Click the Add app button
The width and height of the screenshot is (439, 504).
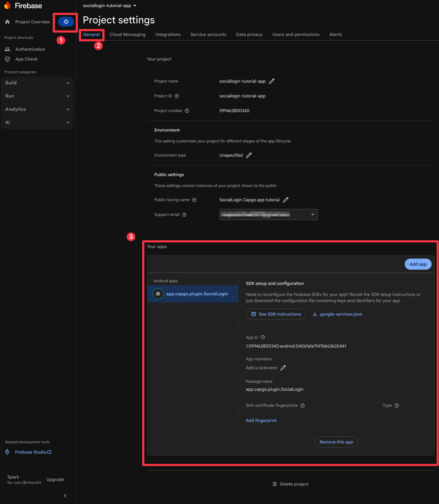coord(418,264)
